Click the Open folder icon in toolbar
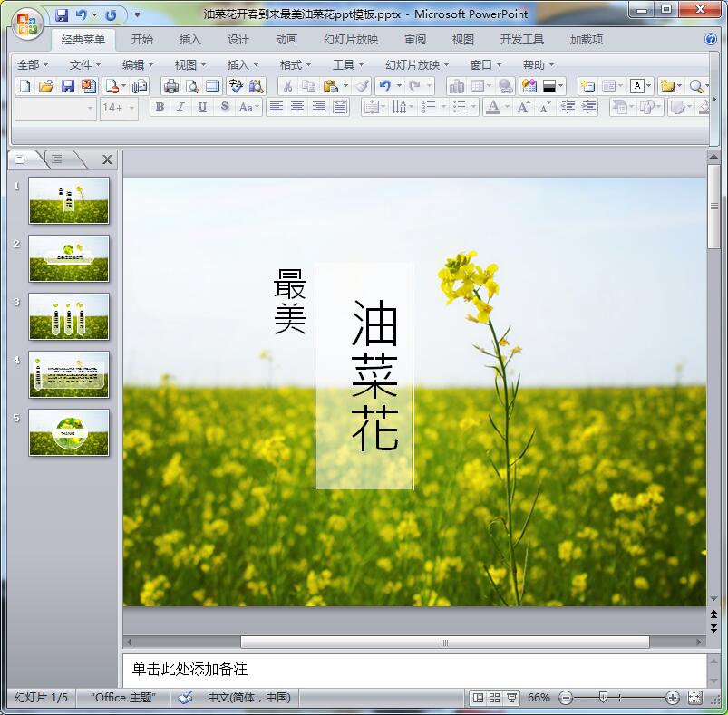 pos(45,86)
